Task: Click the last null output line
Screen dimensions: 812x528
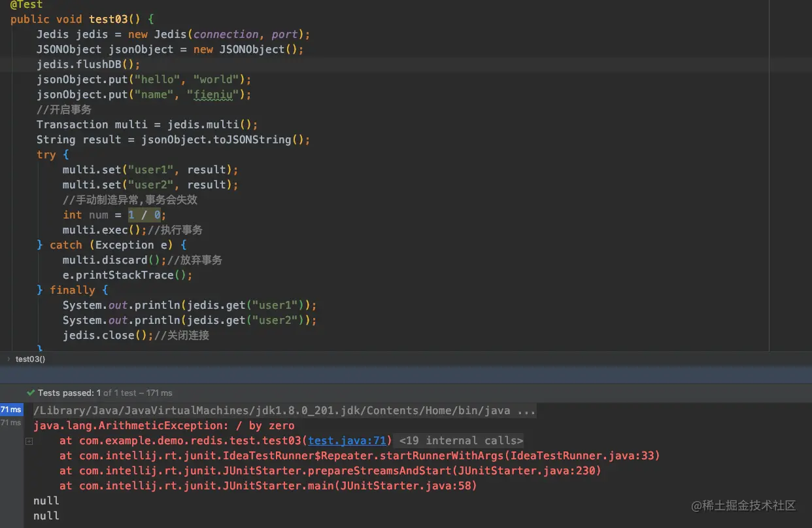Action: click(x=46, y=516)
